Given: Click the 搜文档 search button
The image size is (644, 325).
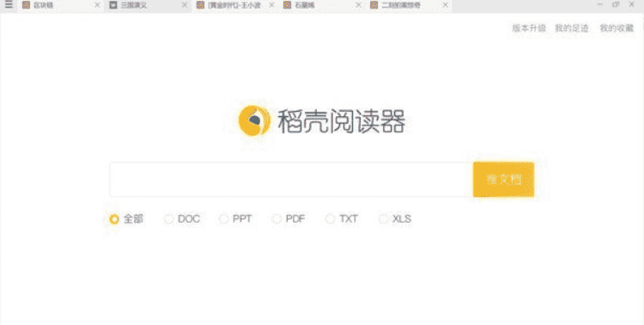Looking at the screenshot, I should [503, 180].
